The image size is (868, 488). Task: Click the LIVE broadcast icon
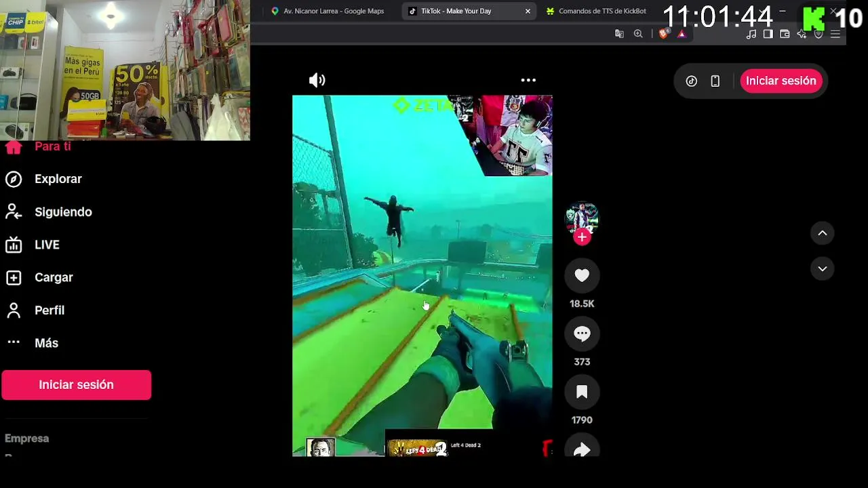pos(14,245)
